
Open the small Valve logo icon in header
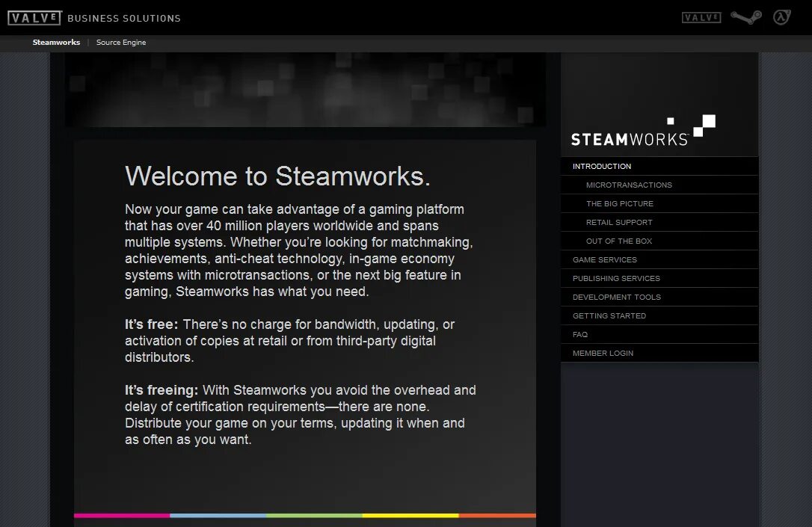tap(701, 18)
